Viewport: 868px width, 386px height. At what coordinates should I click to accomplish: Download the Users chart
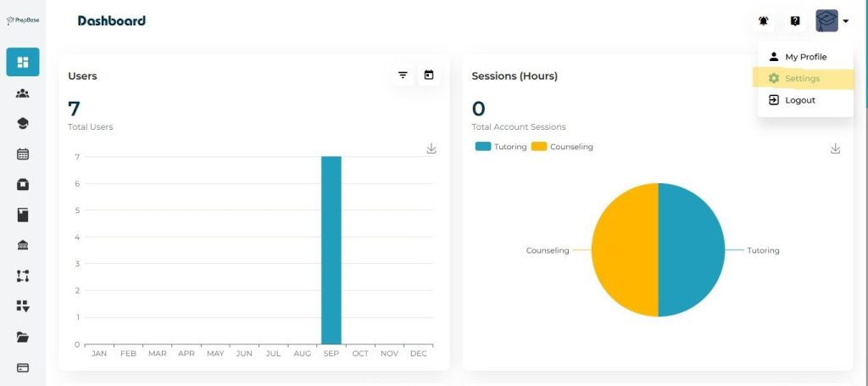click(x=431, y=148)
